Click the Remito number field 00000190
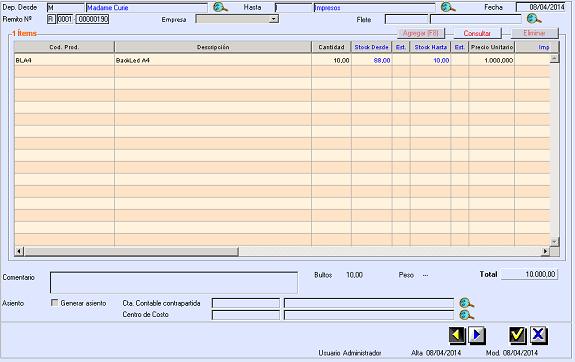 click(92, 19)
